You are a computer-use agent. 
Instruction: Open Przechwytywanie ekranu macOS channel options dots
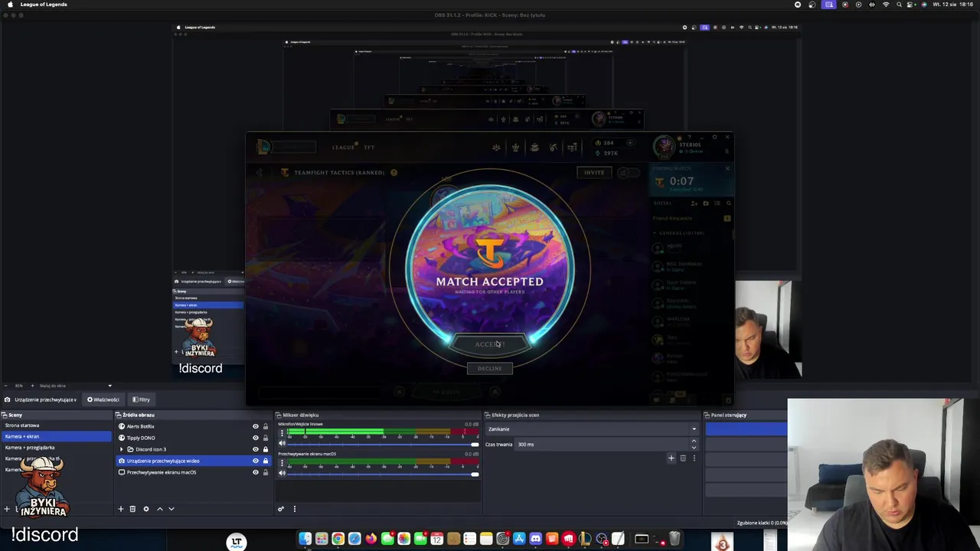pyautogui.click(x=281, y=463)
